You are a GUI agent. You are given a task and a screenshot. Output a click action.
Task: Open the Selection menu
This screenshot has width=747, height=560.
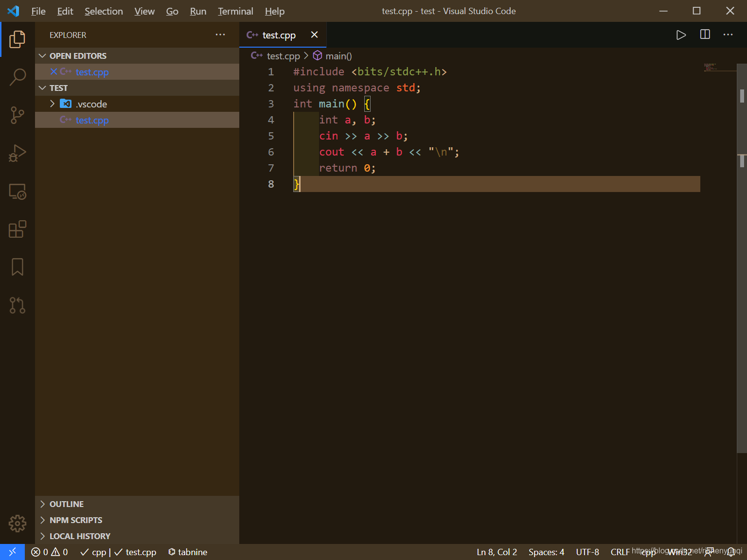(104, 11)
